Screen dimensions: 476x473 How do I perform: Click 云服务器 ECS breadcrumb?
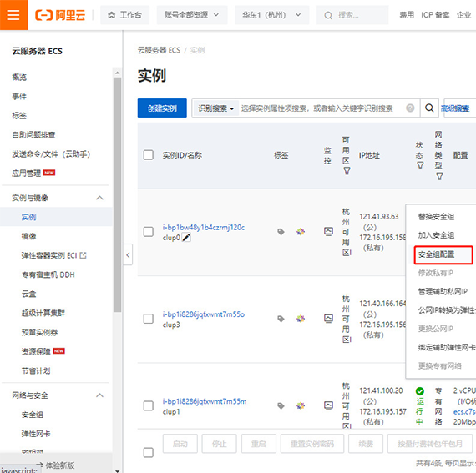[159, 50]
